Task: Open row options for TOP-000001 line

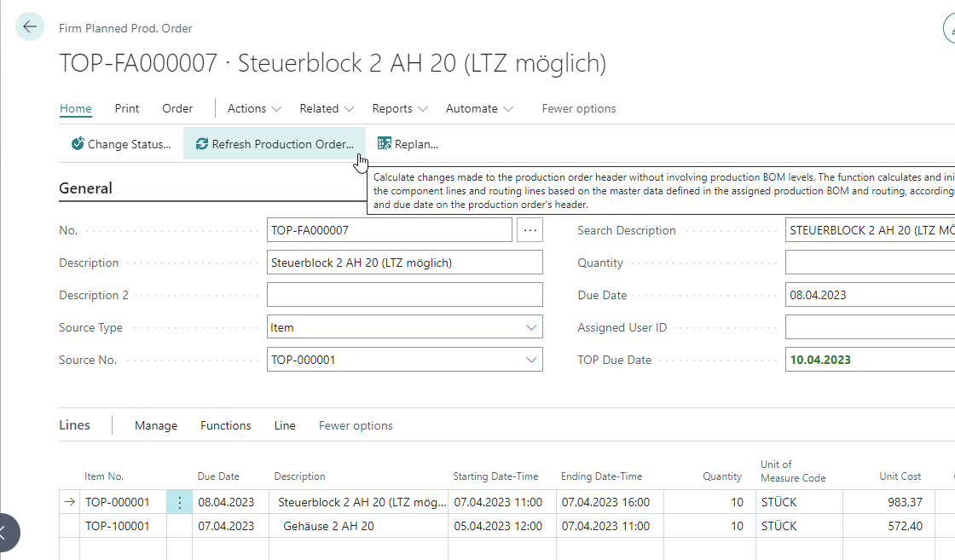Action: (x=179, y=502)
